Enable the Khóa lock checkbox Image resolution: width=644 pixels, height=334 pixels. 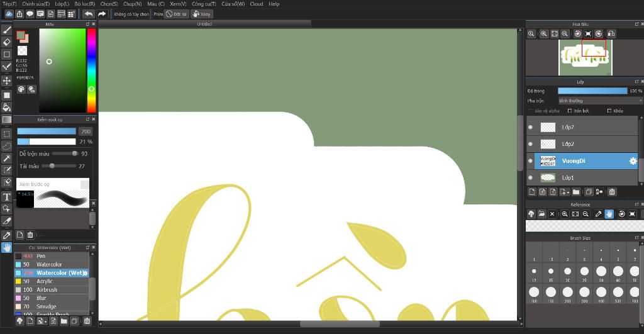(609, 111)
